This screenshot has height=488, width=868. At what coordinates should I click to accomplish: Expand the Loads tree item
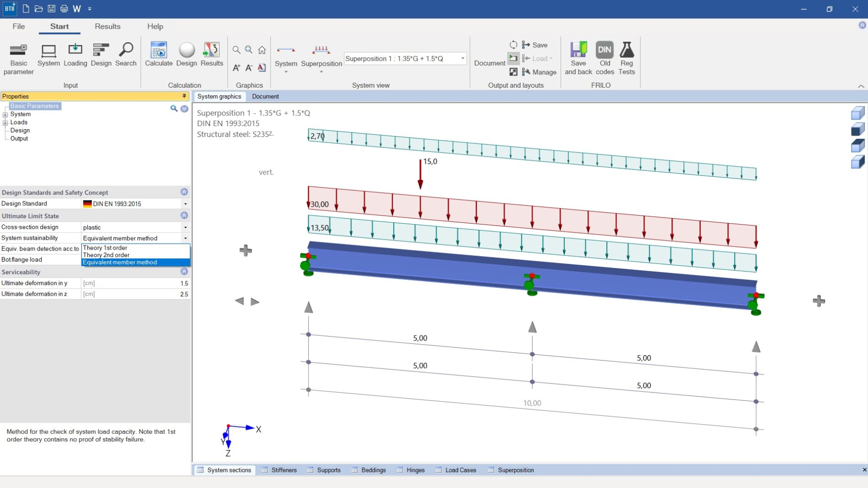(x=5, y=122)
